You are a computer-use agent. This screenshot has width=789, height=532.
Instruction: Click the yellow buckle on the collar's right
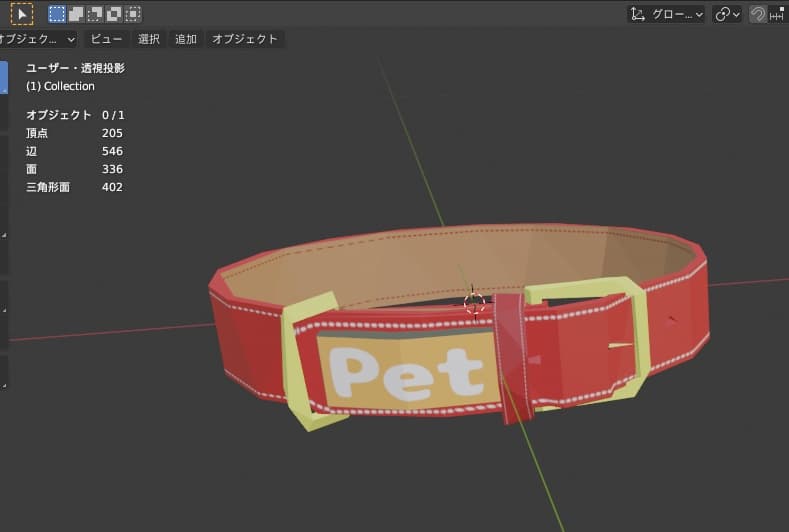point(637,340)
